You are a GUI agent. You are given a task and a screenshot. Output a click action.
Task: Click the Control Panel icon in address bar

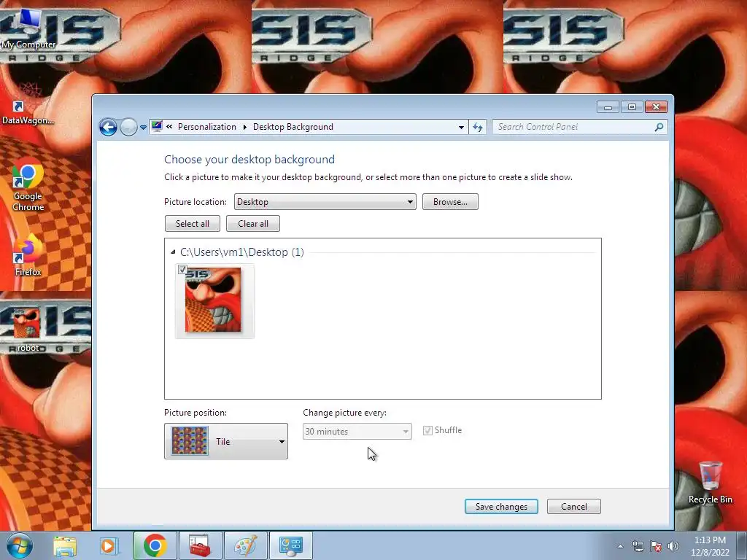point(157,127)
